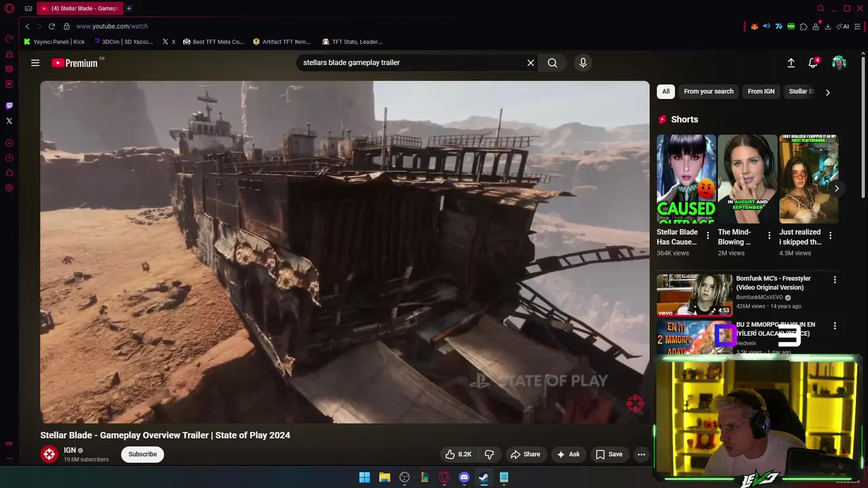
Task: Show more filter chips arrow
Action: (827, 92)
